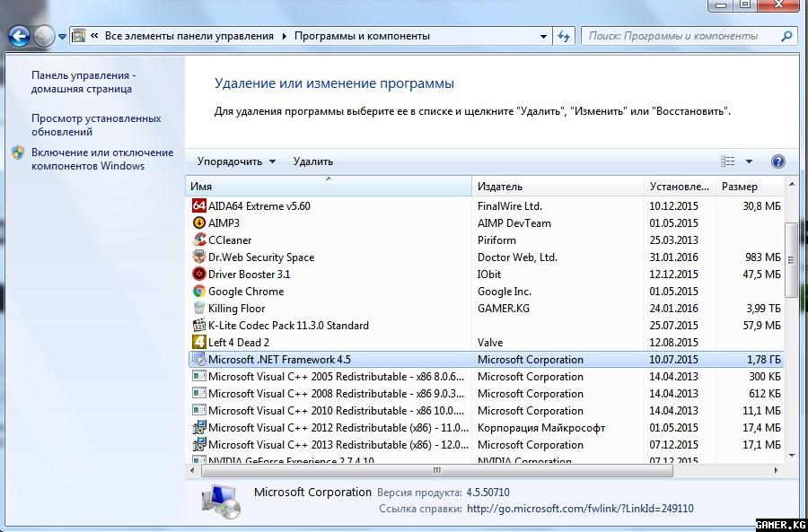The image size is (808, 532).
Task: Select the CCleaner program name
Action: [x=230, y=240]
